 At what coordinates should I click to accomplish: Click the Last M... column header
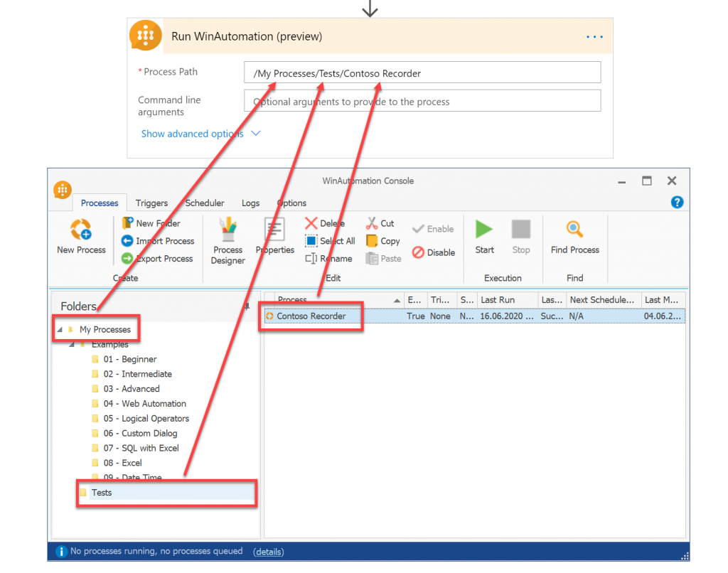tap(663, 300)
